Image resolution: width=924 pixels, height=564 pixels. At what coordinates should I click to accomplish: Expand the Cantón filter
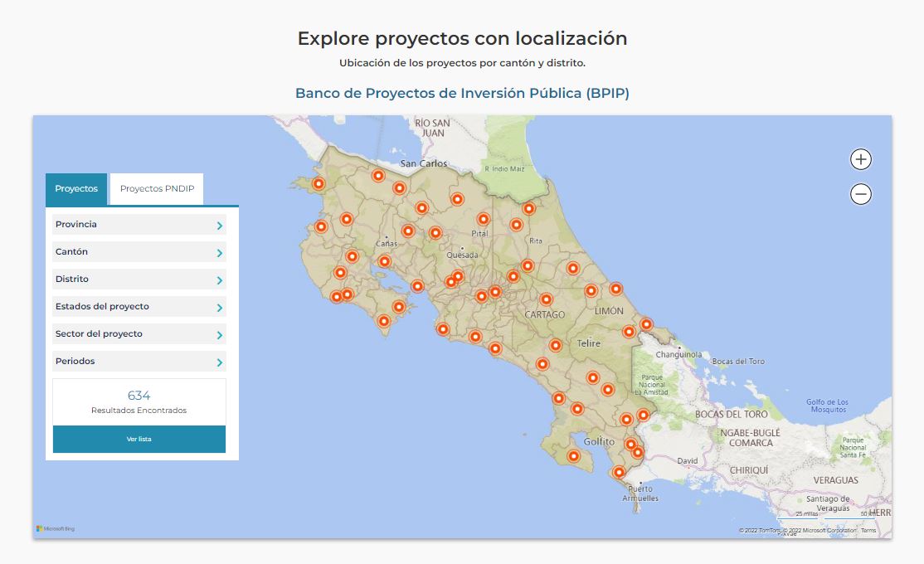(139, 251)
